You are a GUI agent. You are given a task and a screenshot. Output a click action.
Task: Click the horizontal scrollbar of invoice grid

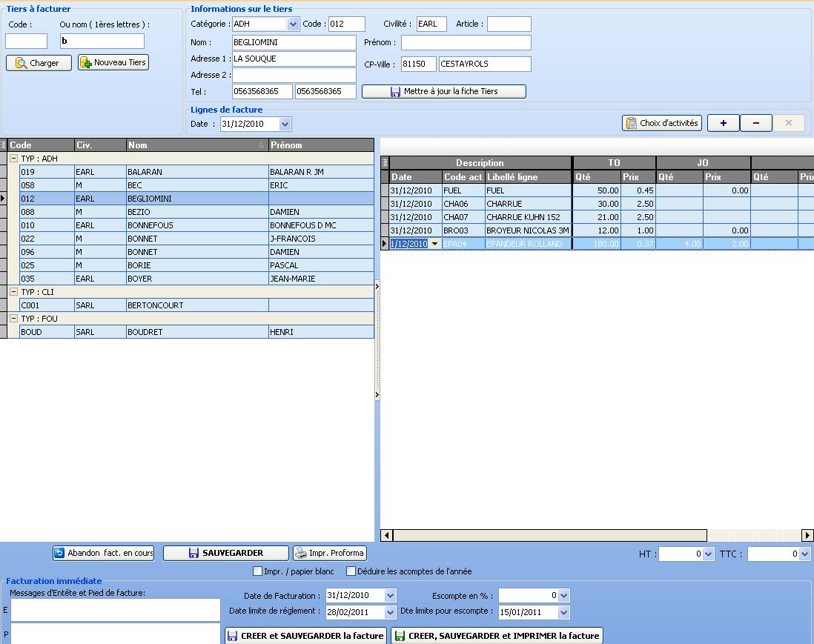point(549,535)
